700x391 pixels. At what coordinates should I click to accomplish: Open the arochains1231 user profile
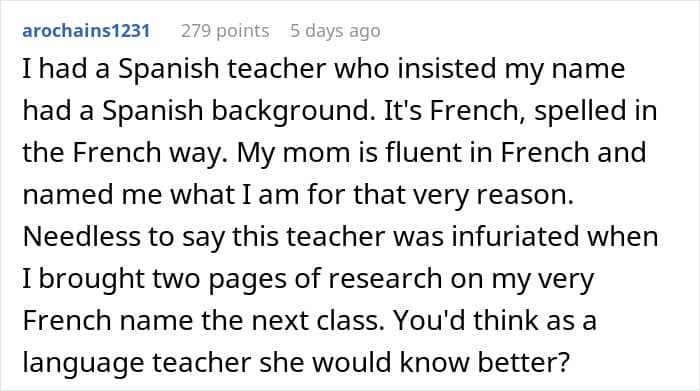[86, 31]
